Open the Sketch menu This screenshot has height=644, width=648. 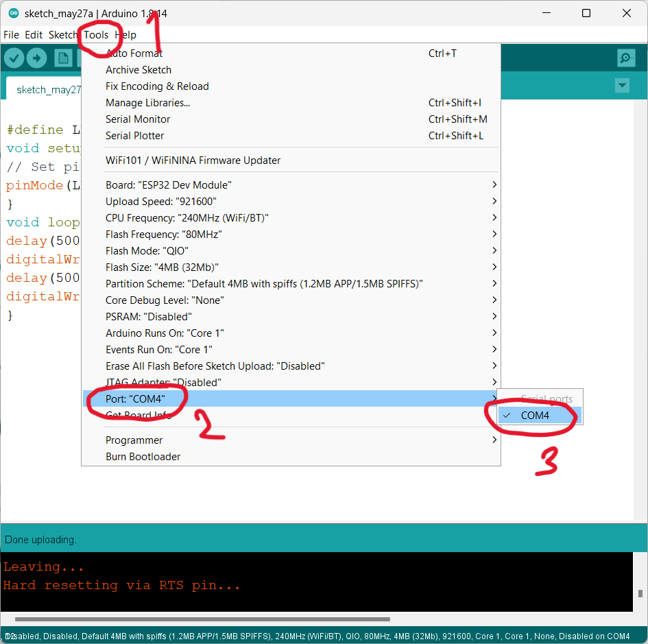(63, 35)
